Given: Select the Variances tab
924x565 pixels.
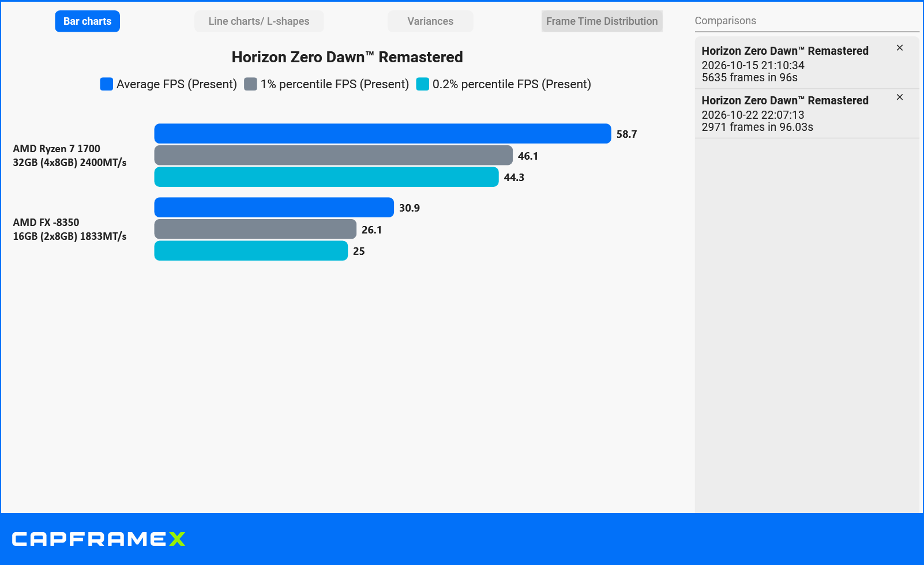Looking at the screenshot, I should click(x=430, y=21).
